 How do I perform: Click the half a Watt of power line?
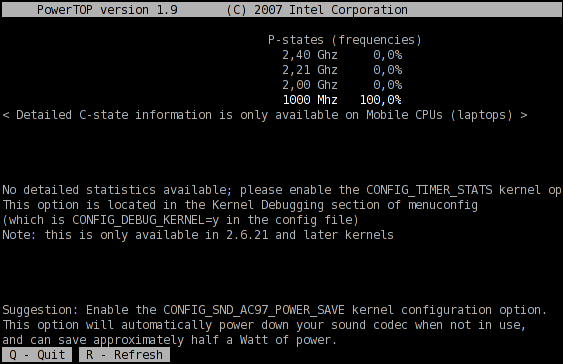(x=169, y=340)
